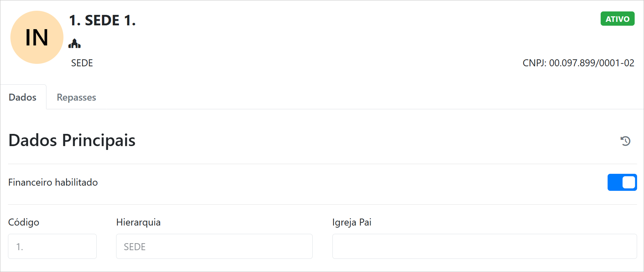
Task: Click the Código field label
Action: [x=24, y=222]
